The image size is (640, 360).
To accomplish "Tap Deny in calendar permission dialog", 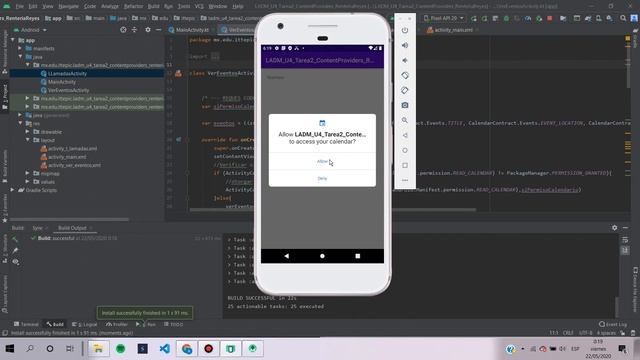I will [x=322, y=178].
